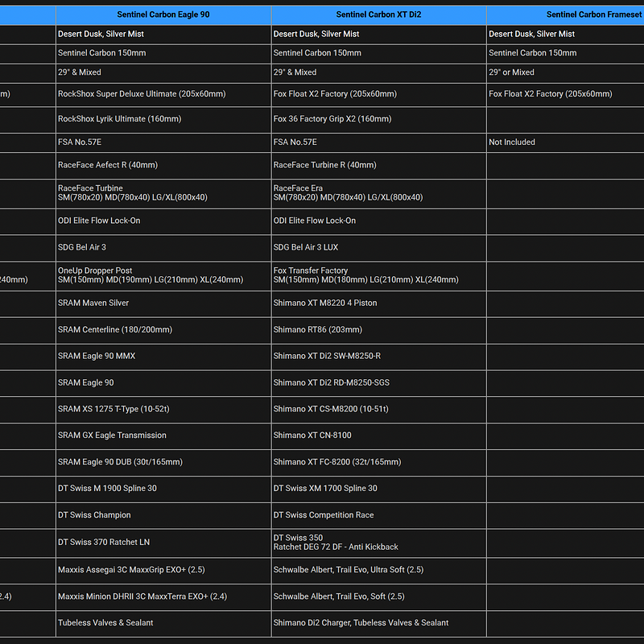The height and width of the screenshot is (644, 644).
Task: Select Shimano XT Di2 SW-M8250-R cell
Action: 378,357
